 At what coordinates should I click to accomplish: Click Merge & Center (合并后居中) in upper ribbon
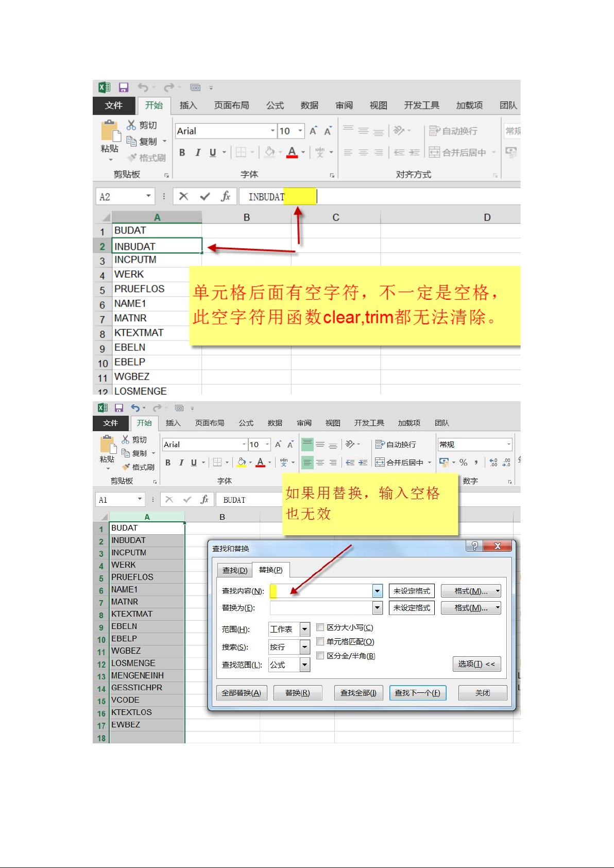coord(458,152)
